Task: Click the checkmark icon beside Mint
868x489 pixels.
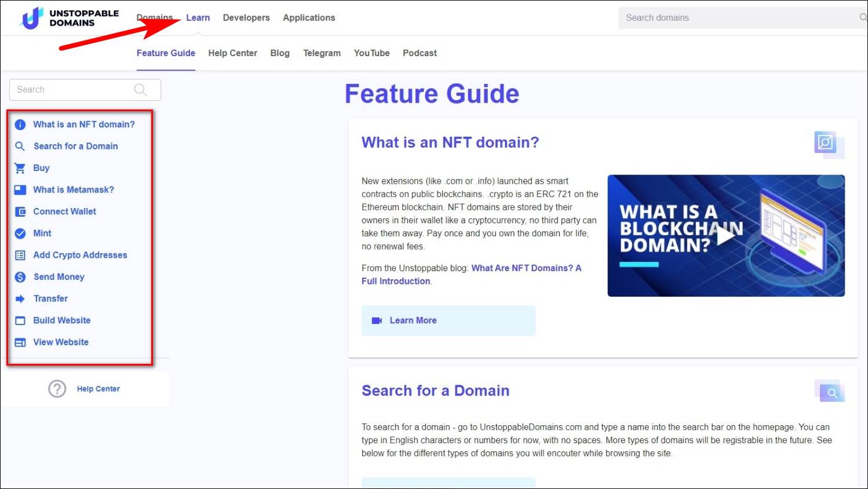Action: click(x=20, y=233)
